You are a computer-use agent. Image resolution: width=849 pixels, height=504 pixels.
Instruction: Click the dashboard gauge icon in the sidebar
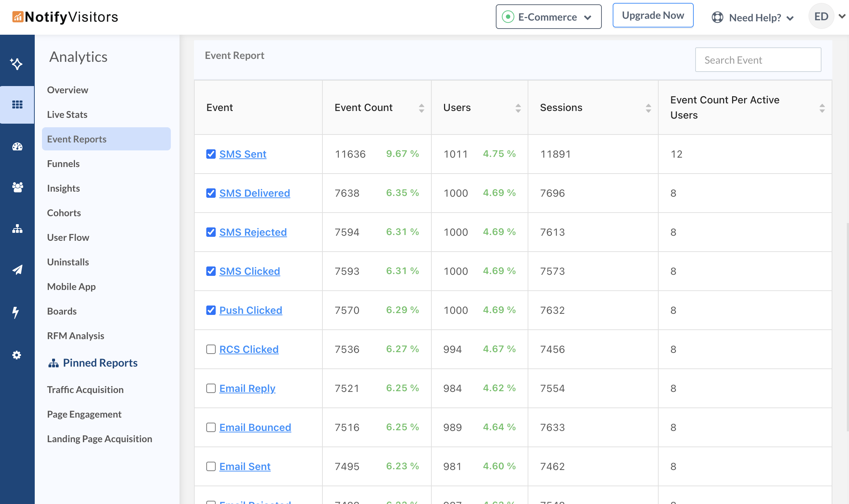click(17, 146)
